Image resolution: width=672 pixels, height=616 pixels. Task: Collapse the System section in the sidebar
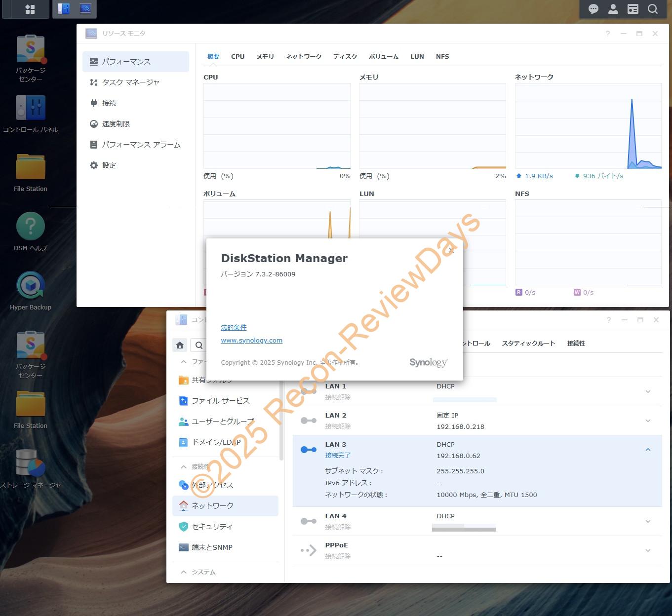click(184, 572)
